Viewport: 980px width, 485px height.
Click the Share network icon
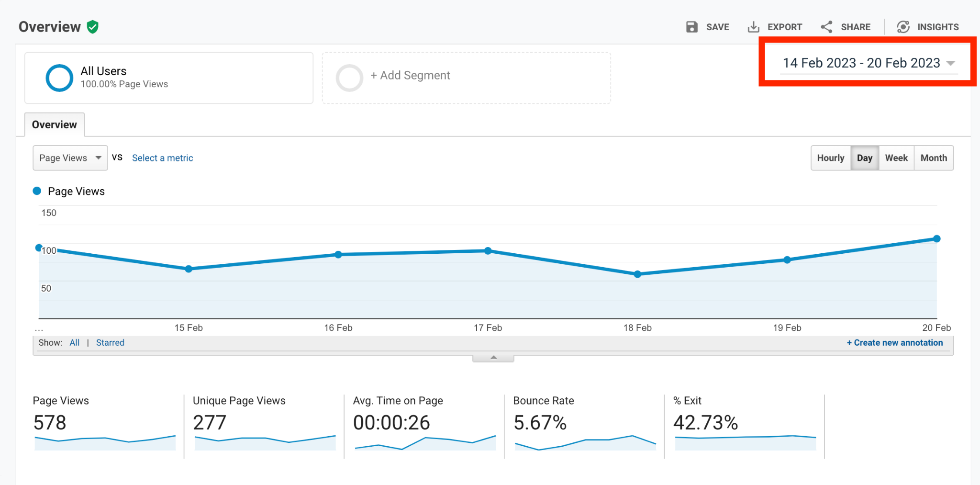point(826,27)
